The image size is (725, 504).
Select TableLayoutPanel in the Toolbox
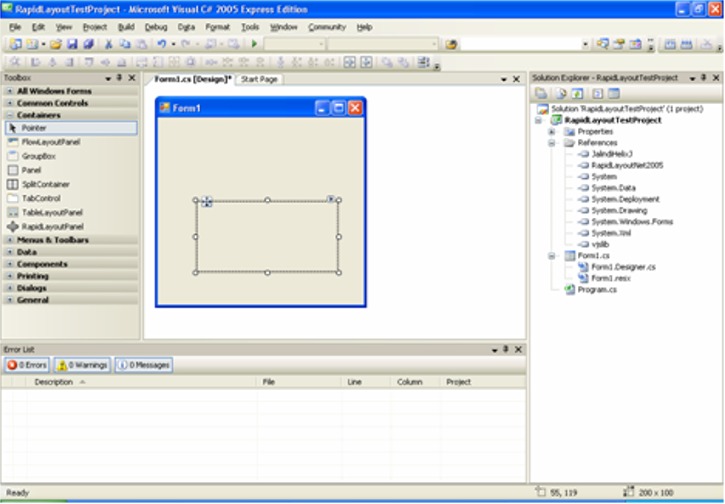(x=71, y=213)
